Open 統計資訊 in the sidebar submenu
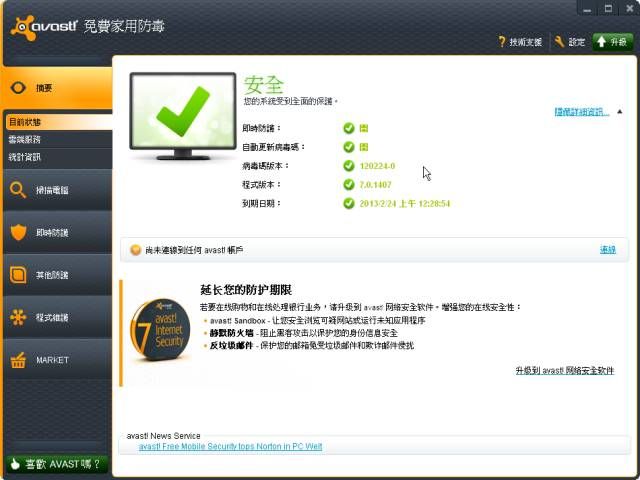This screenshot has width=640, height=480. (25, 157)
